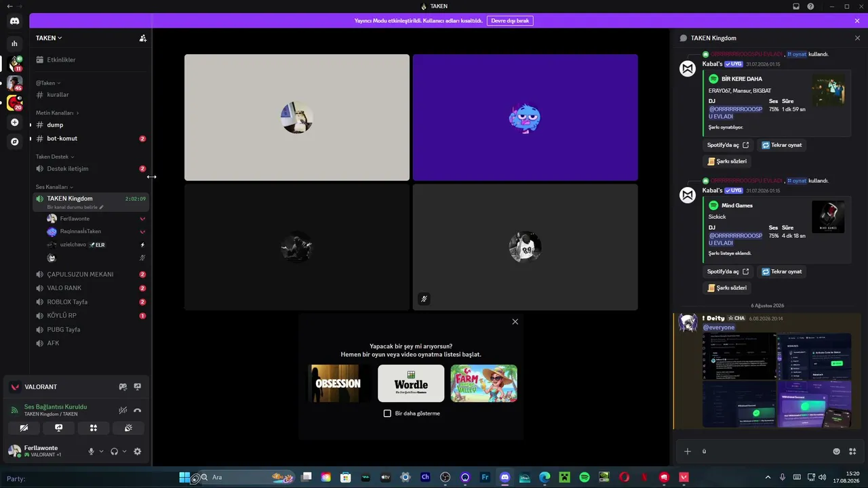The image size is (868, 488).
Task: Turn on the camera
Action: pyautogui.click(x=24, y=428)
